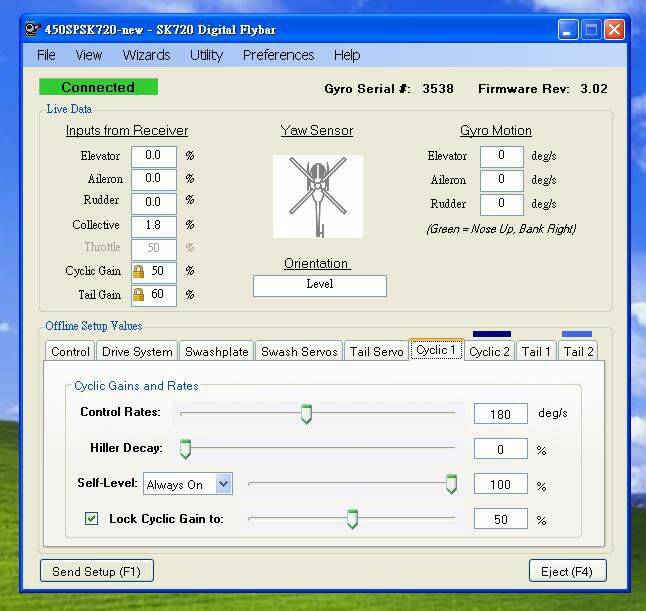Click the blue bar above Tail 2

[x=577, y=334]
